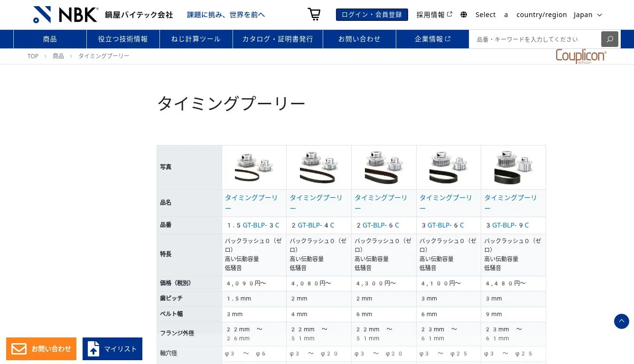Click the 3GT-BLP-9C pulley thumbnail
The height and width of the screenshot is (364, 634).
513,167
